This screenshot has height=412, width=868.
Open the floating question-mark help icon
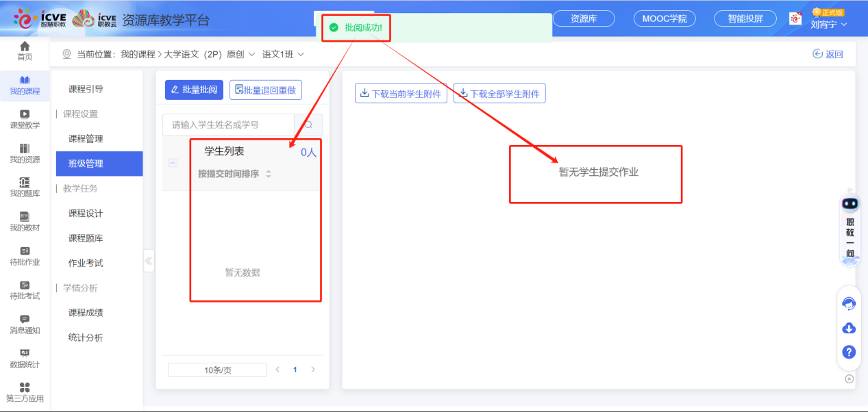tap(848, 352)
